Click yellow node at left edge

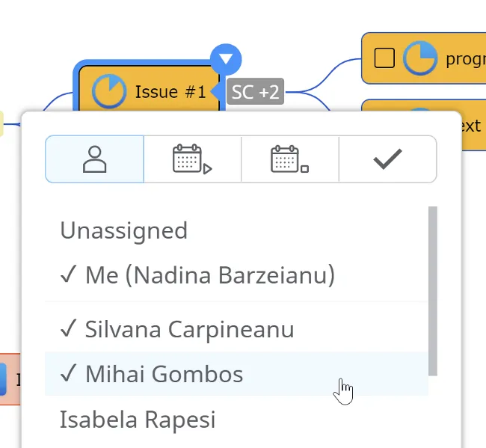1,123
